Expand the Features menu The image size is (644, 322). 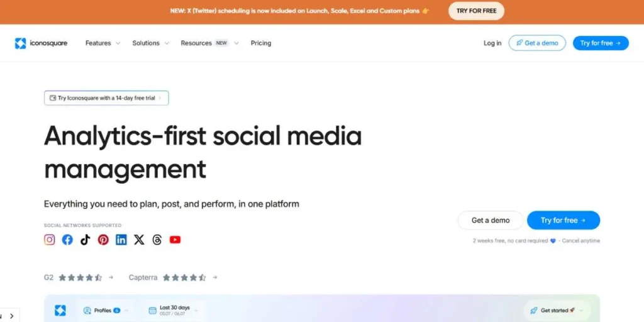103,43
